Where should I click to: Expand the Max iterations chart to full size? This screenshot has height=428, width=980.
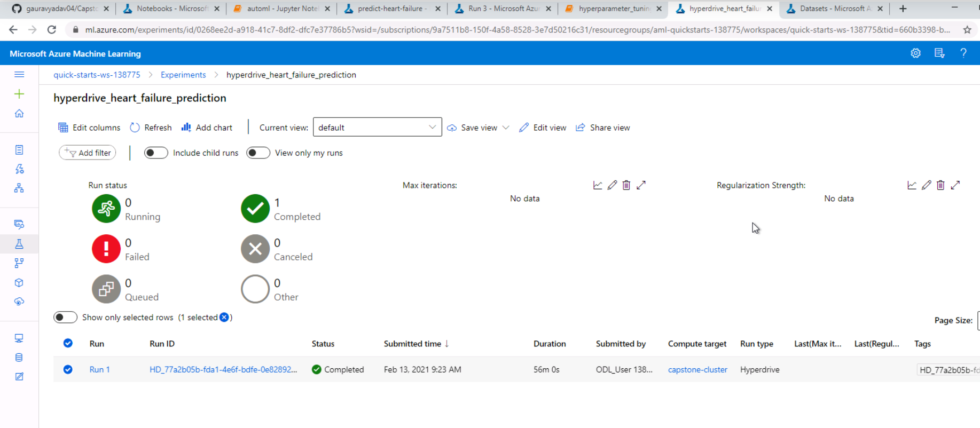coord(641,185)
